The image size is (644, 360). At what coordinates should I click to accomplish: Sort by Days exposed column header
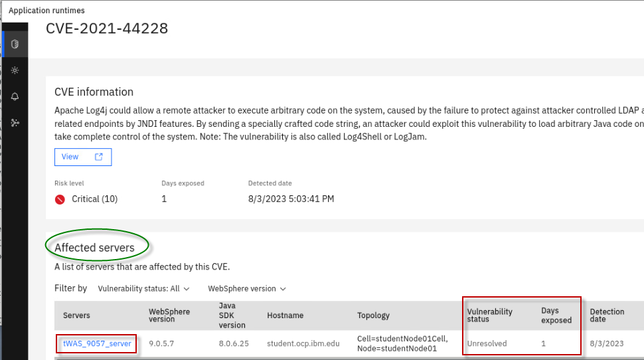click(556, 315)
